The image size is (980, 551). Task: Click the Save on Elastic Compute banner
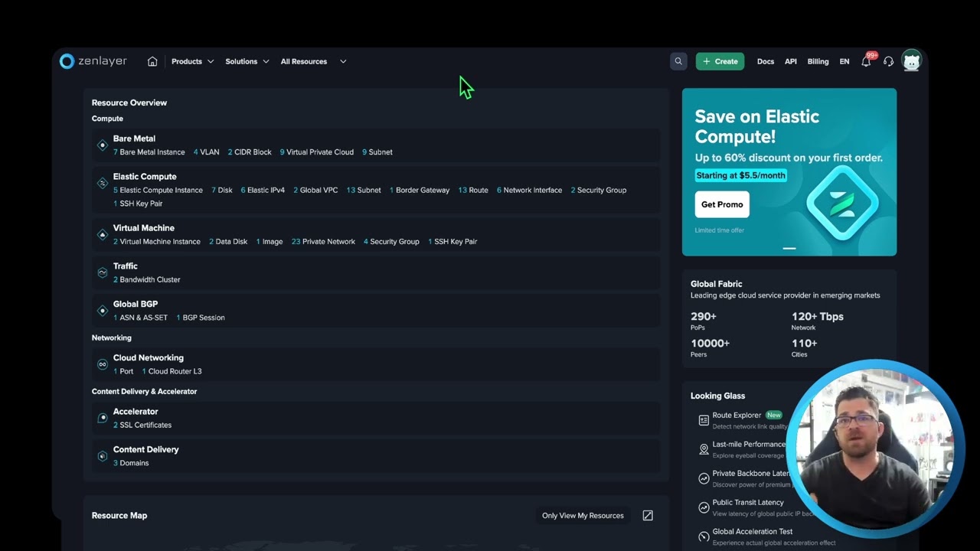point(789,172)
